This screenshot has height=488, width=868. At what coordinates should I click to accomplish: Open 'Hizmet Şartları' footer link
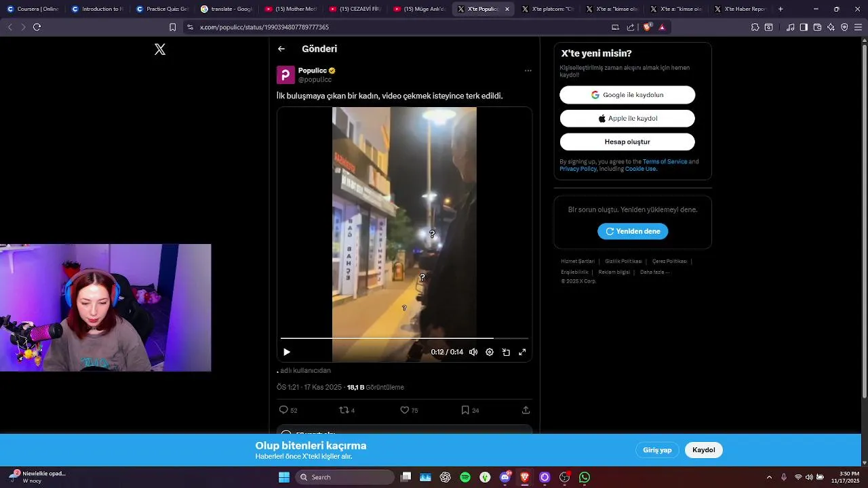[578, 261]
